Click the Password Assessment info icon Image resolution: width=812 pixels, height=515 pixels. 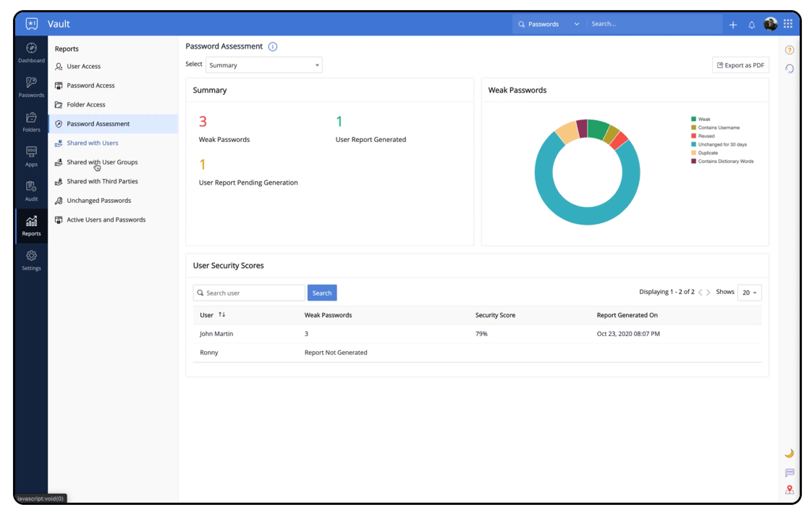[x=273, y=47]
